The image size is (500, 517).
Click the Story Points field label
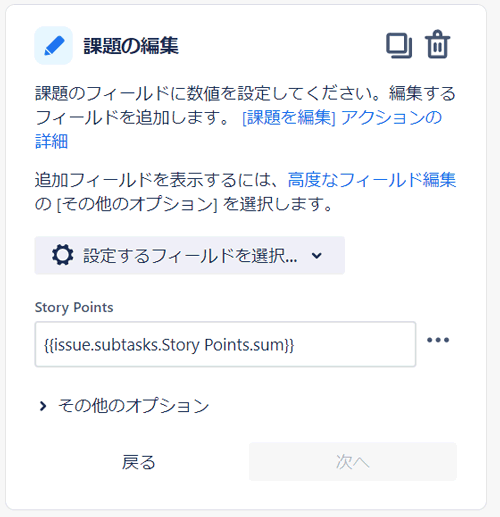(x=74, y=307)
